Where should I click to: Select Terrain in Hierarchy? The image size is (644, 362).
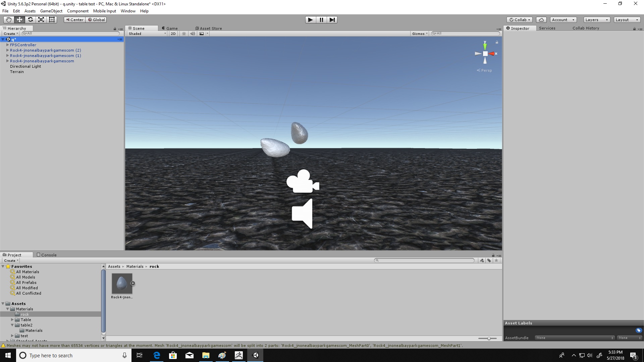[17, 72]
